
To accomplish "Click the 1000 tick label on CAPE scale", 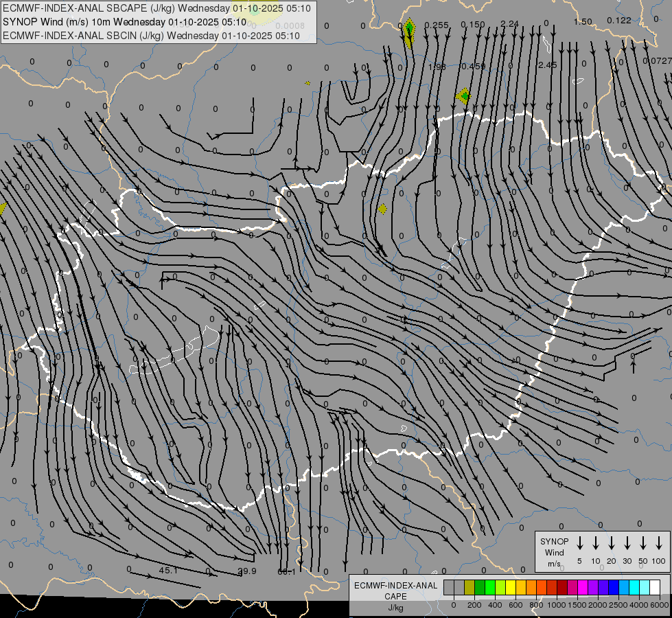I will pos(557,605).
